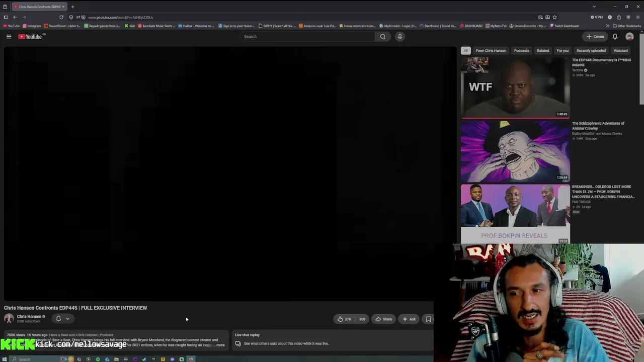Open the browser extensions puzzle icon
Image resolution: width=644 pixels, height=362 pixels.
[x=619, y=17]
